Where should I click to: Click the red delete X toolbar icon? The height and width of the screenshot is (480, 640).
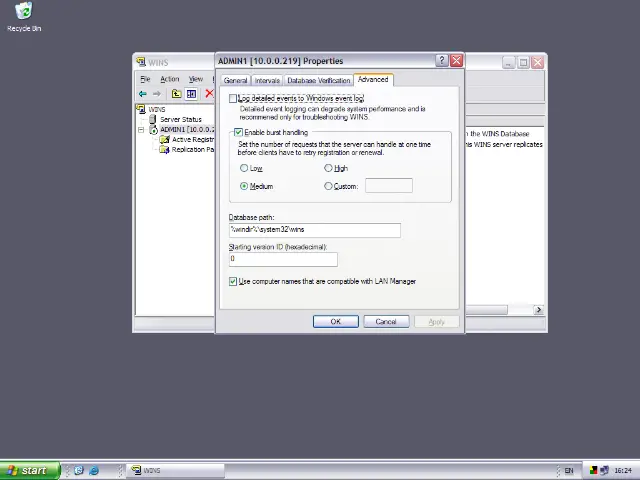(209, 94)
